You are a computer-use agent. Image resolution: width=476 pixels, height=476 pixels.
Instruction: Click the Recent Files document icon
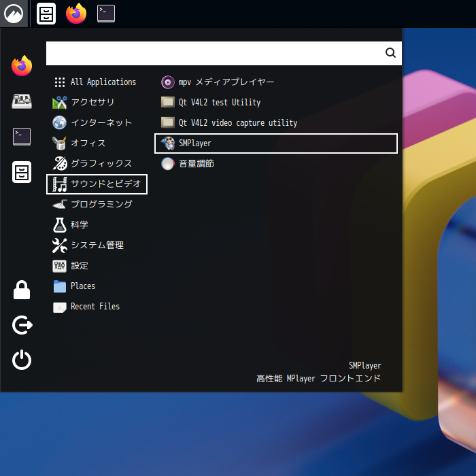point(60,307)
